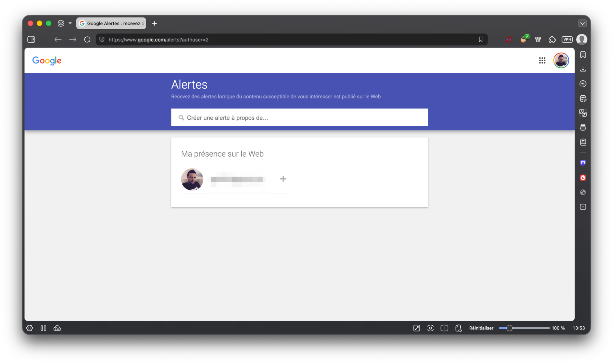Viewport: 613px width, 364px height.
Task: Capture page with the camera icon
Action: pos(430,328)
